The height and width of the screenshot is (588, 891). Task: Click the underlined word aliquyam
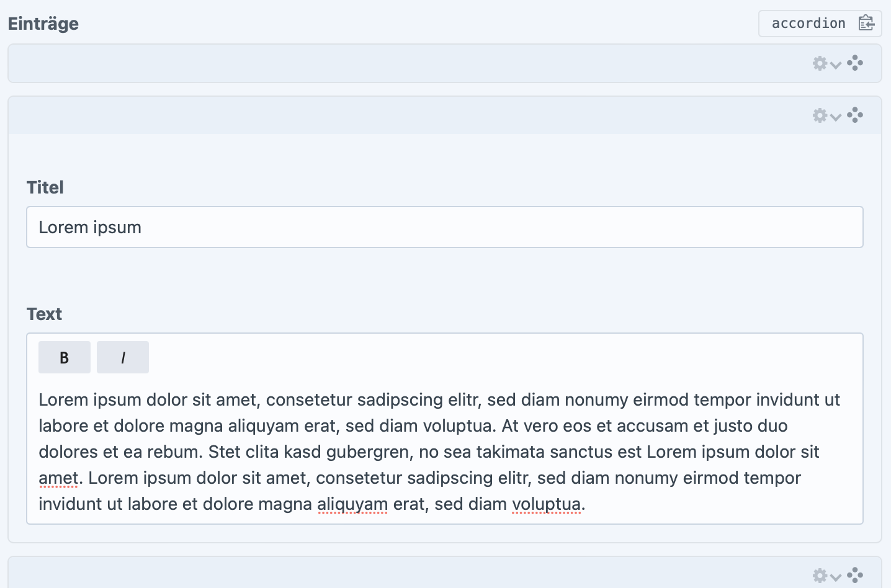352,504
